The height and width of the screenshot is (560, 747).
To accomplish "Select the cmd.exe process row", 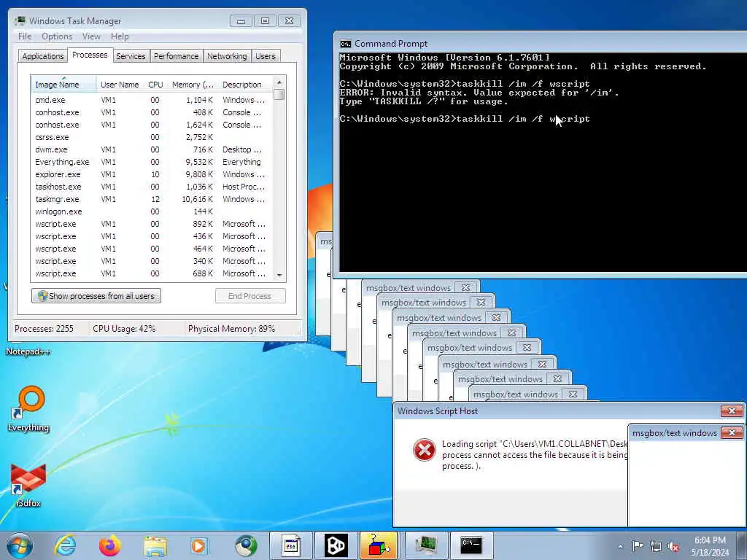I will [152, 100].
